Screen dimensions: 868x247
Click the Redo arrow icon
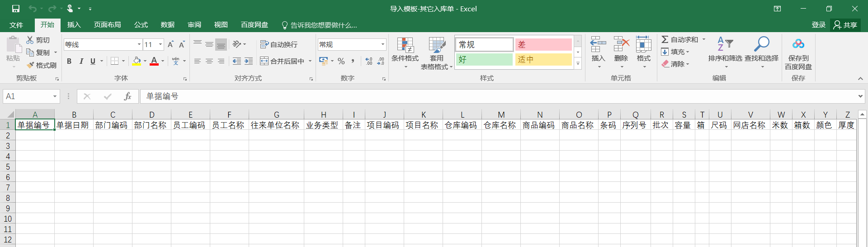click(x=52, y=9)
